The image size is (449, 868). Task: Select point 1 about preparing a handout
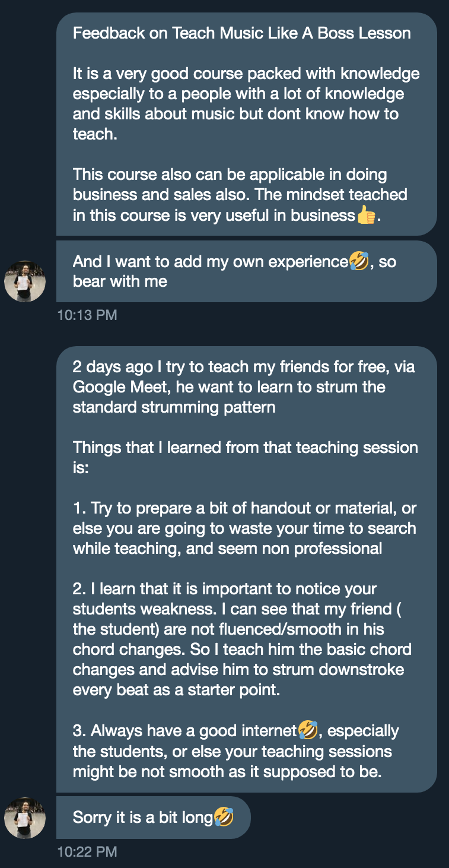pos(244,528)
